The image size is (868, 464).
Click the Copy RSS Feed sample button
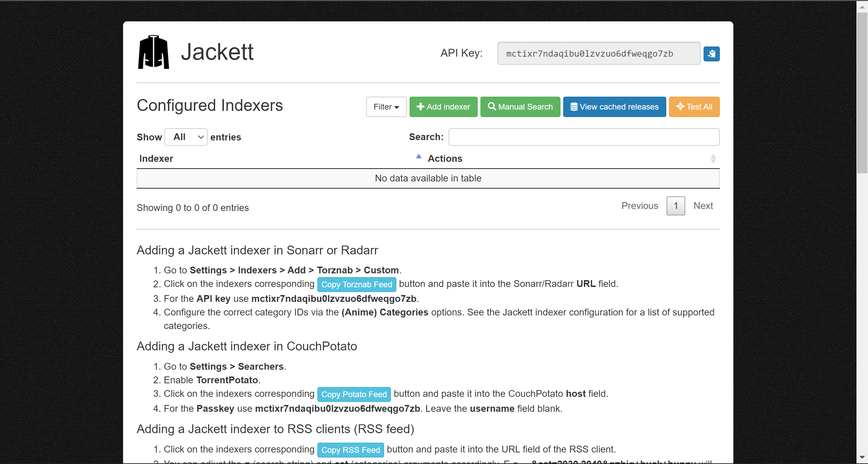click(350, 450)
